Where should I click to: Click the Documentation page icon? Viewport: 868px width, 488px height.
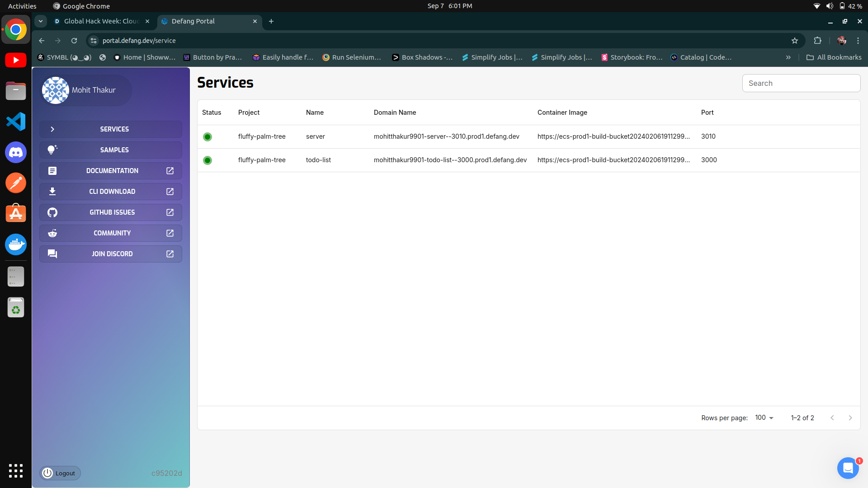click(x=52, y=171)
